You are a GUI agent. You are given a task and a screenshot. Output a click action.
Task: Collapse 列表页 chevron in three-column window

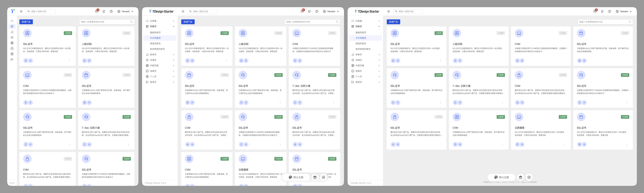point(174,26)
